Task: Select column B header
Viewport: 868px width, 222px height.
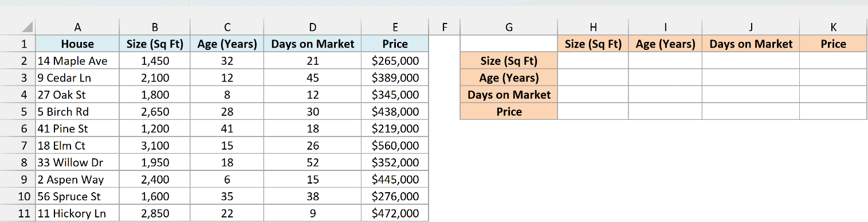Action: (155, 26)
